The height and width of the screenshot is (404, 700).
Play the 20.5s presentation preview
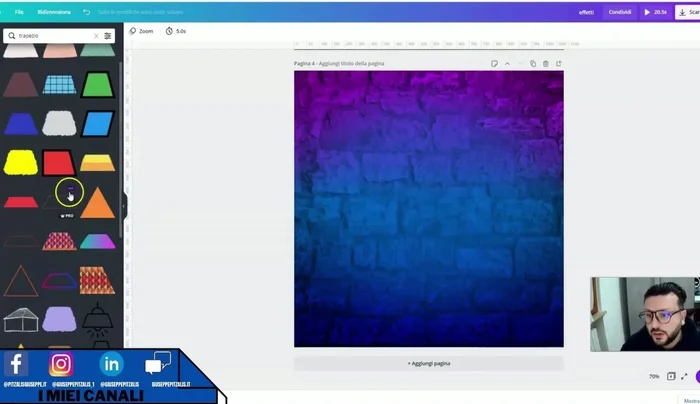pyautogui.click(x=655, y=12)
